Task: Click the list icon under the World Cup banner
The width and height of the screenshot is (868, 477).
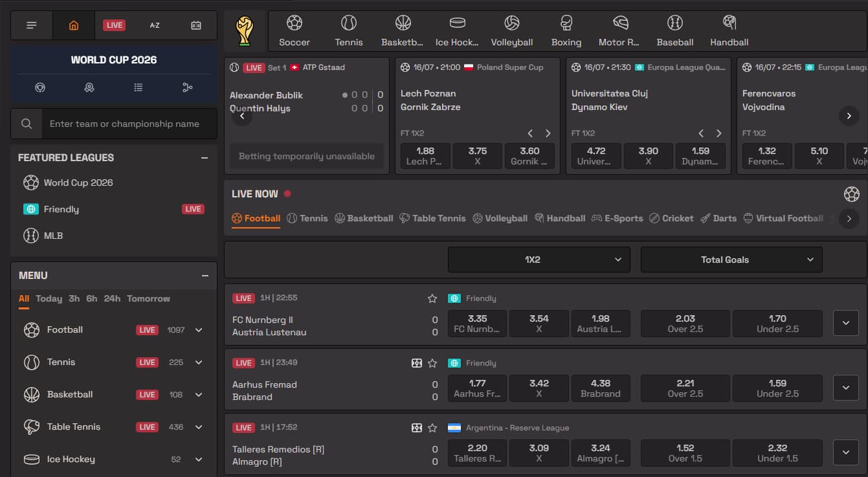Action: point(139,87)
